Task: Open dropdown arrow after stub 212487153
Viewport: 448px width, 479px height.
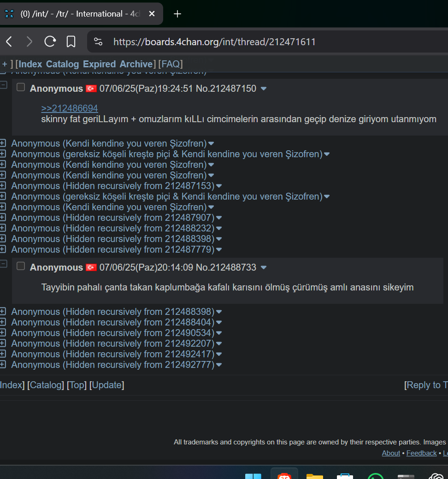Action: (218, 186)
